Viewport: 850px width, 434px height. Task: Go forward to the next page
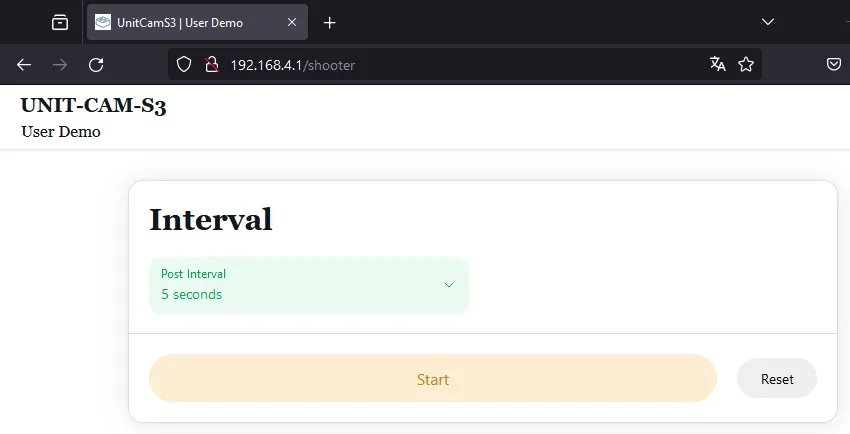click(60, 65)
